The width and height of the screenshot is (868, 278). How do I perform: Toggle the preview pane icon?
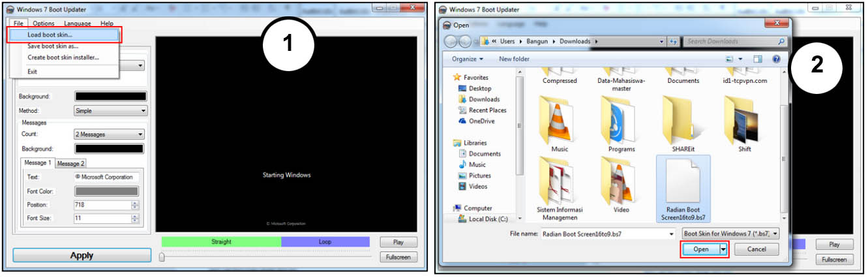[x=758, y=59]
